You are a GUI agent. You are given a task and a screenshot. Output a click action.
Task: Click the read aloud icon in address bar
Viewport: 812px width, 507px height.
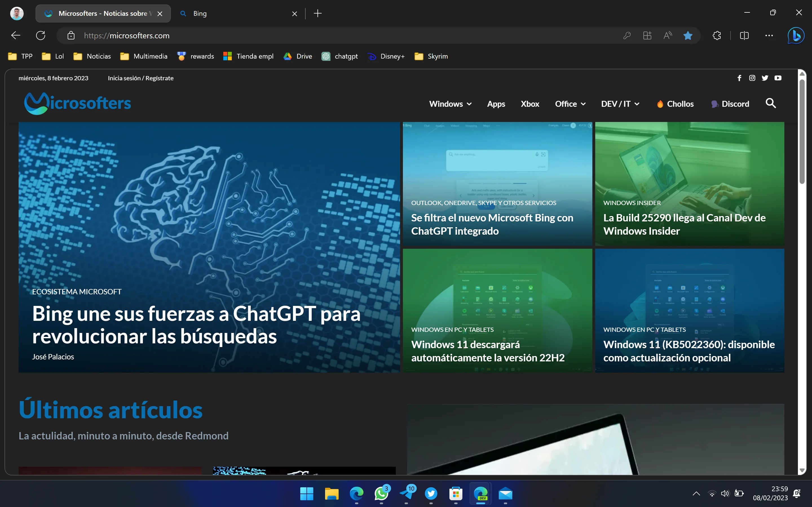click(667, 35)
